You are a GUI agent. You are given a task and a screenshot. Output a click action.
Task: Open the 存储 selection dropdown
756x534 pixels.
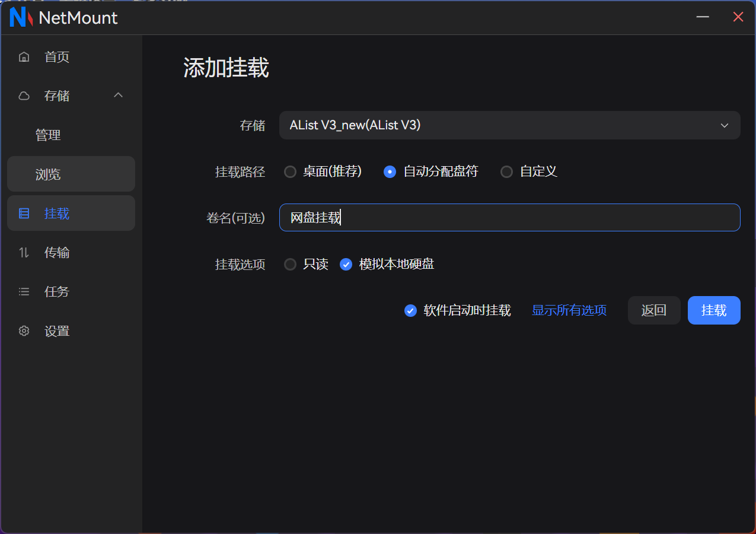[509, 125]
